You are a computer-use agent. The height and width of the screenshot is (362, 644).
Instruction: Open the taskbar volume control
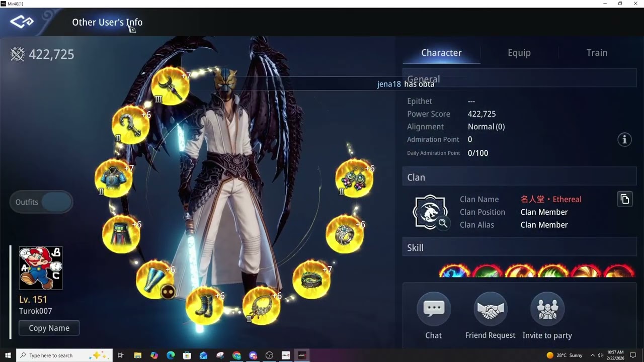point(600,355)
